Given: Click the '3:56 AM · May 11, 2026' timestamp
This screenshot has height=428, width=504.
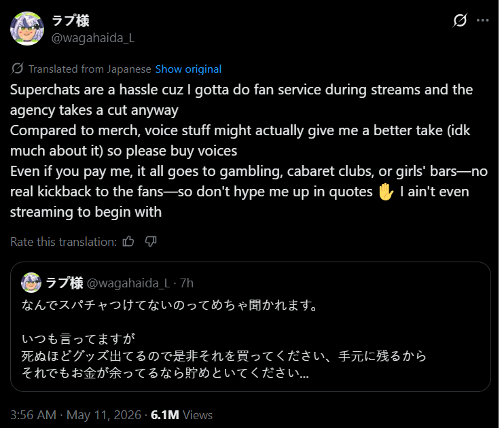Looking at the screenshot, I should 75,415.
